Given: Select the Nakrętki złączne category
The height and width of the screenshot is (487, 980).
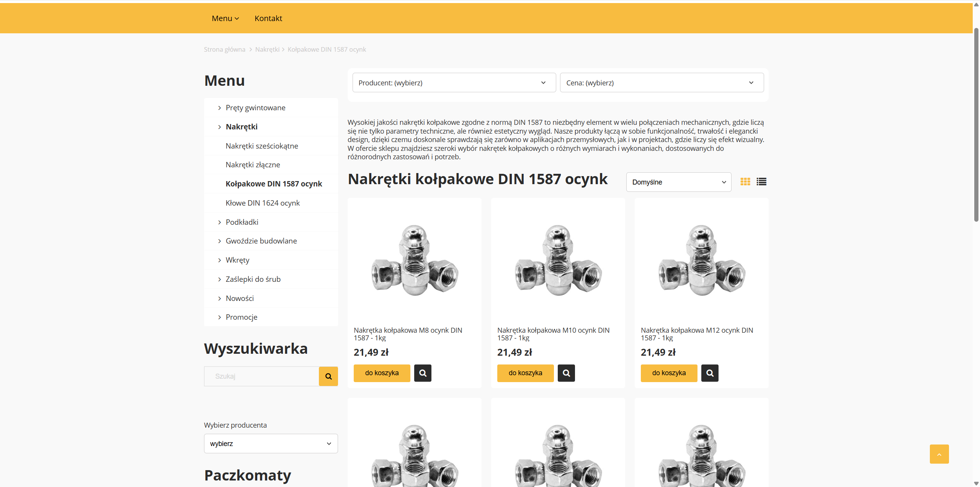Looking at the screenshot, I should point(253,164).
